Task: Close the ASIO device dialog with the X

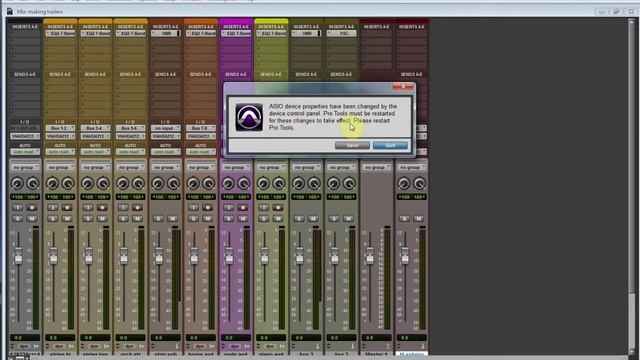Action: coord(403,86)
